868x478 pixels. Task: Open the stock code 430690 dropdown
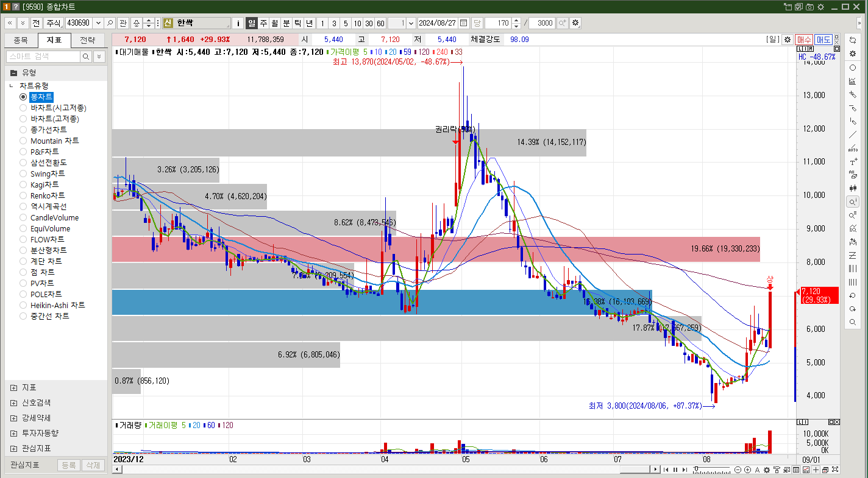98,23
